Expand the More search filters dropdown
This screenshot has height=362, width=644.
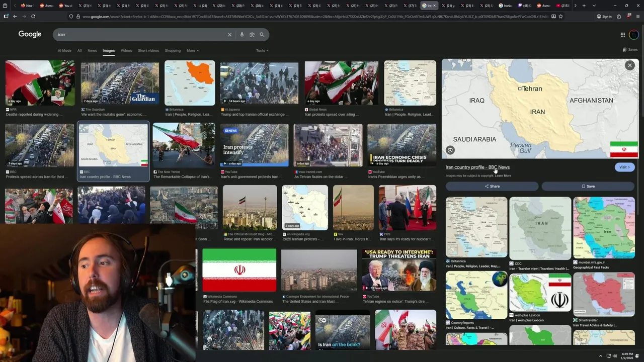pos(192,50)
